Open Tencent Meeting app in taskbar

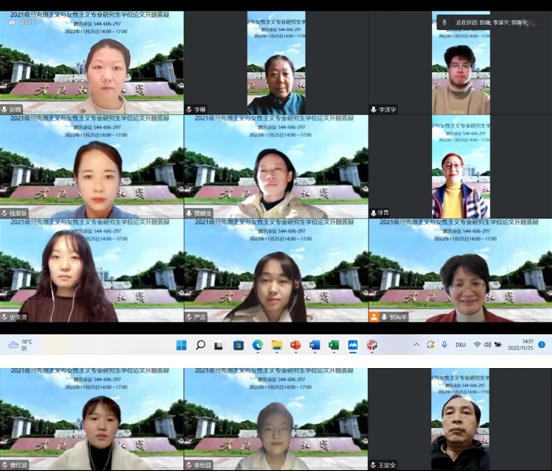[x=353, y=345]
